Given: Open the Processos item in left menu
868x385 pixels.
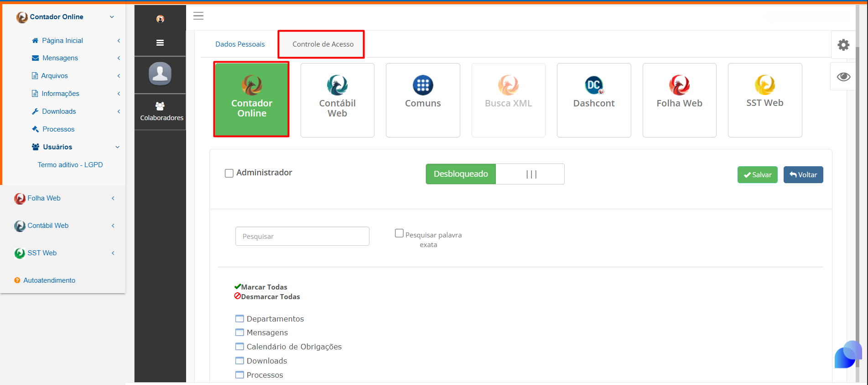Looking at the screenshot, I should pyautogui.click(x=58, y=129).
